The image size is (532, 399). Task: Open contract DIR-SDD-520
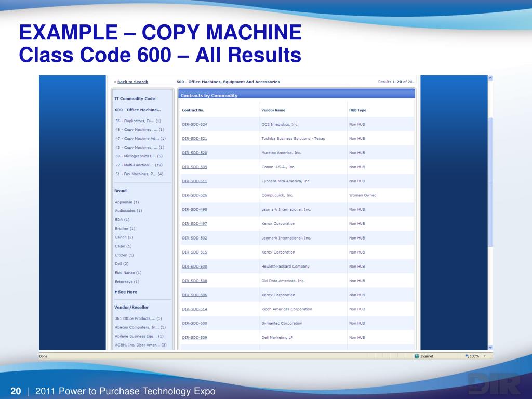coord(194,153)
